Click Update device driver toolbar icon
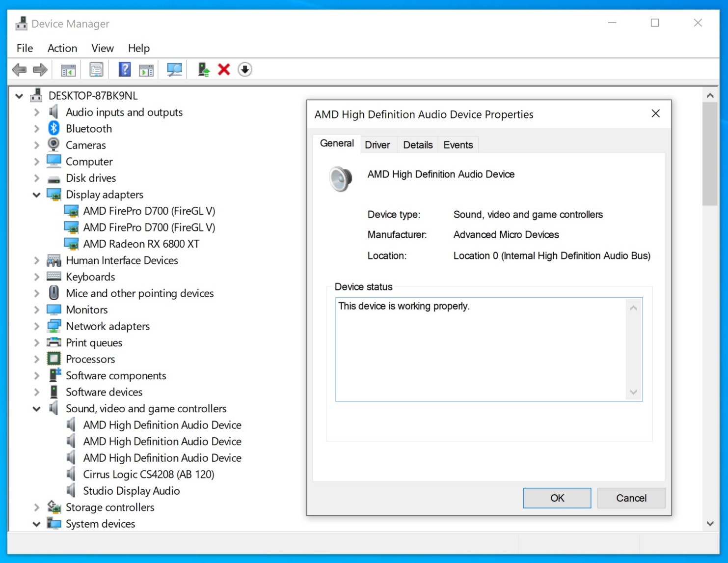Image resolution: width=728 pixels, height=563 pixels. click(x=203, y=70)
